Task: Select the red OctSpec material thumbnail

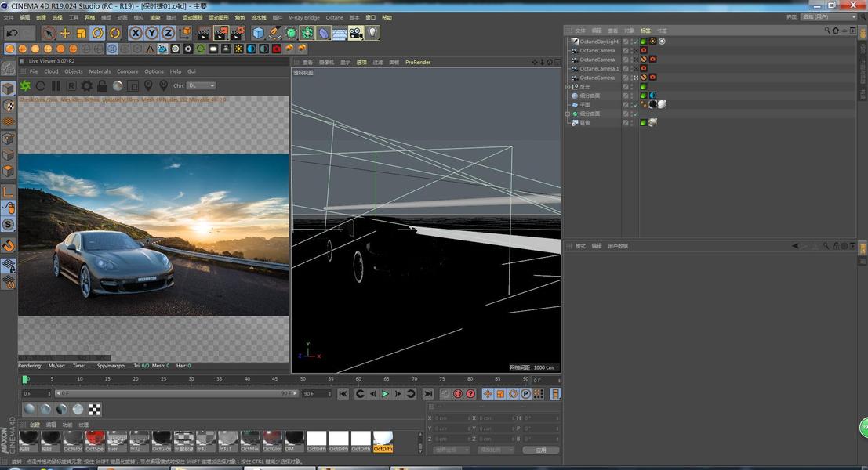Action: point(95,441)
